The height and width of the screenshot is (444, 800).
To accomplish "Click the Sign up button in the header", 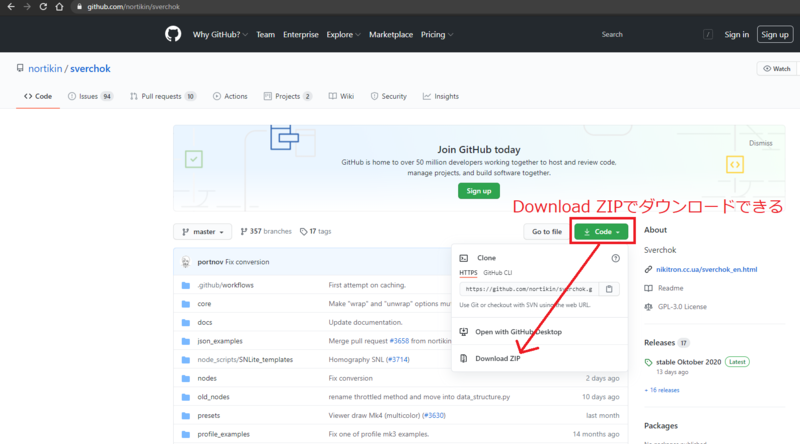I will (x=774, y=34).
